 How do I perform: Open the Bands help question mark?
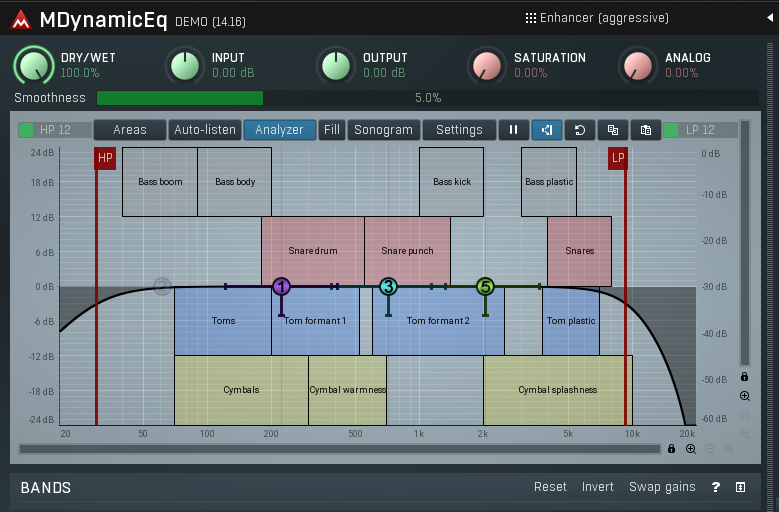pyautogui.click(x=715, y=487)
